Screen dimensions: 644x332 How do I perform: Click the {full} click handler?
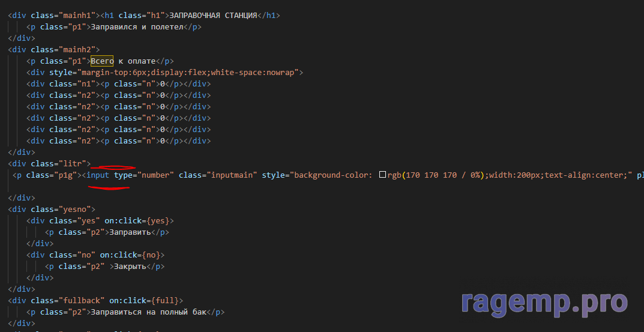[x=170, y=300]
